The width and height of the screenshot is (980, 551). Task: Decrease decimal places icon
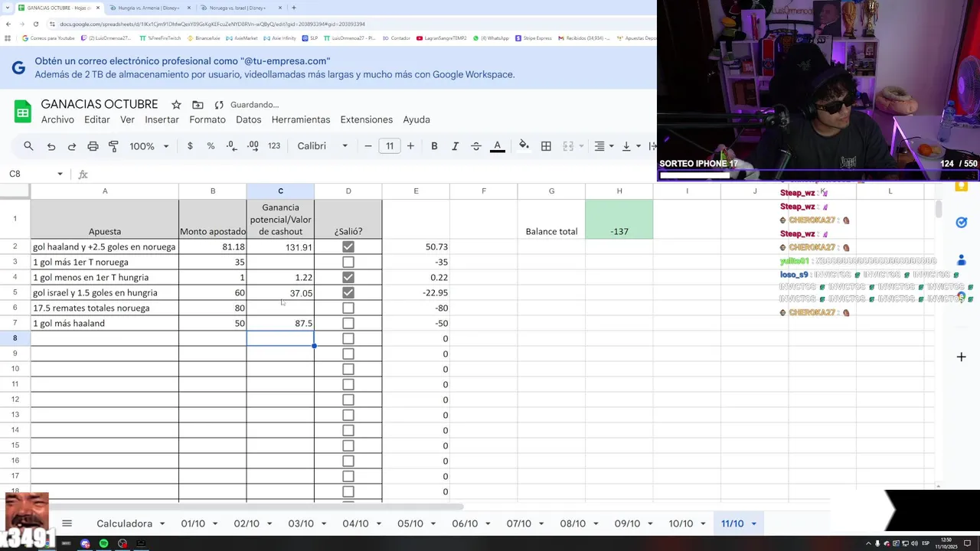click(231, 146)
